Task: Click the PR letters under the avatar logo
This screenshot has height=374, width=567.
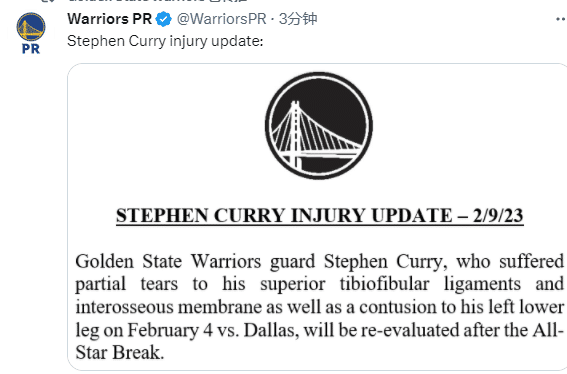Action: (x=31, y=49)
